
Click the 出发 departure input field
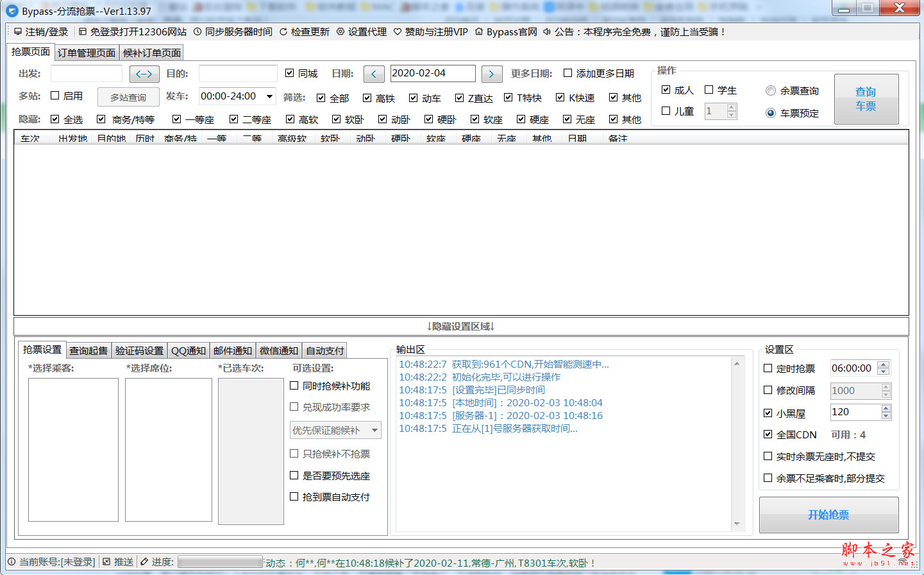[x=87, y=73]
